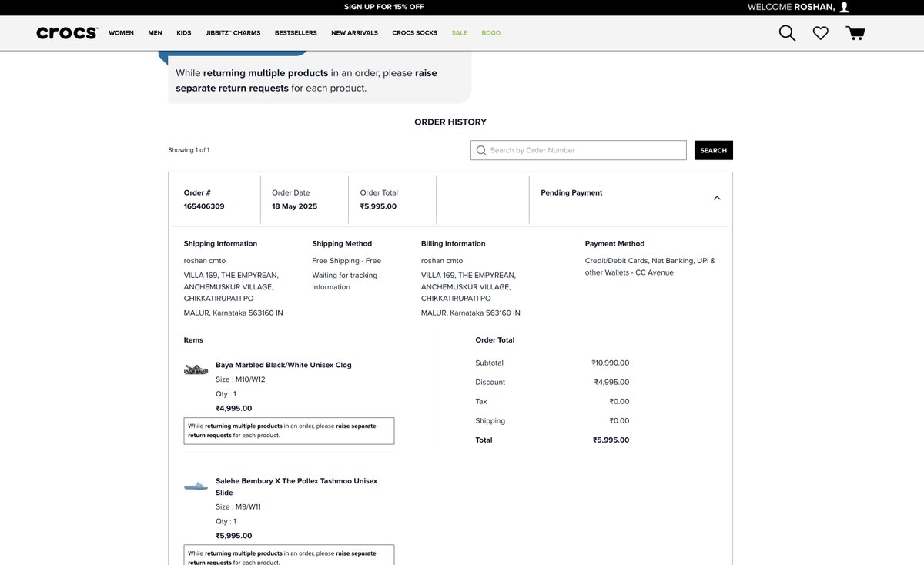Click Waiting for tracking information text
Viewport: 924px width, 565px height.
(x=344, y=281)
